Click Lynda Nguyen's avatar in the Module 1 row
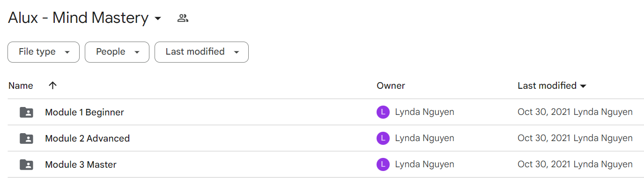This screenshot has height=178, width=644. pos(383,112)
